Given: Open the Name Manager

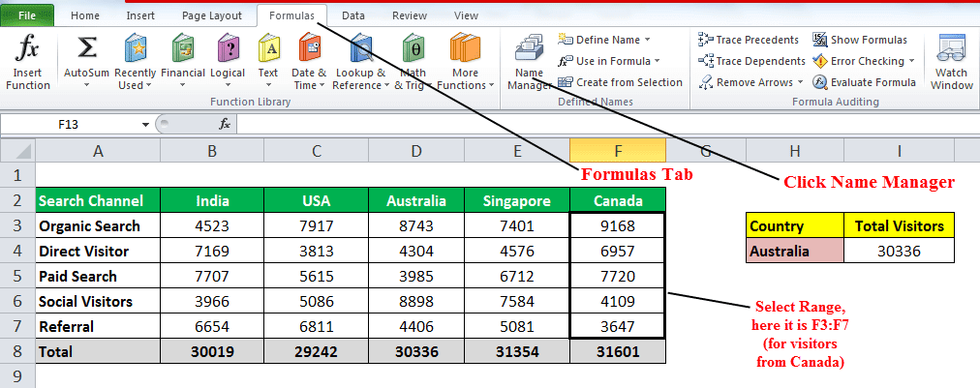Looking at the screenshot, I should (529, 63).
